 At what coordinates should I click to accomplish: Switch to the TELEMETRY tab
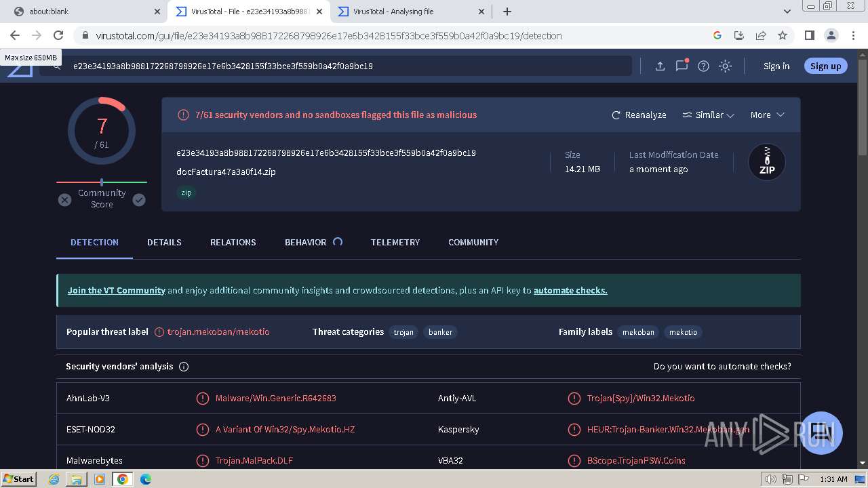pyautogui.click(x=395, y=242)
